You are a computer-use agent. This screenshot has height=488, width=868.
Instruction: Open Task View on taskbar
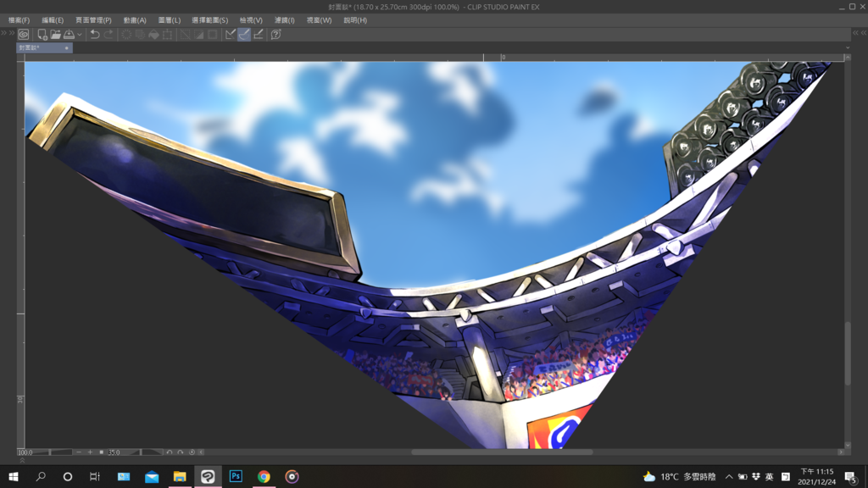[95, 476]
